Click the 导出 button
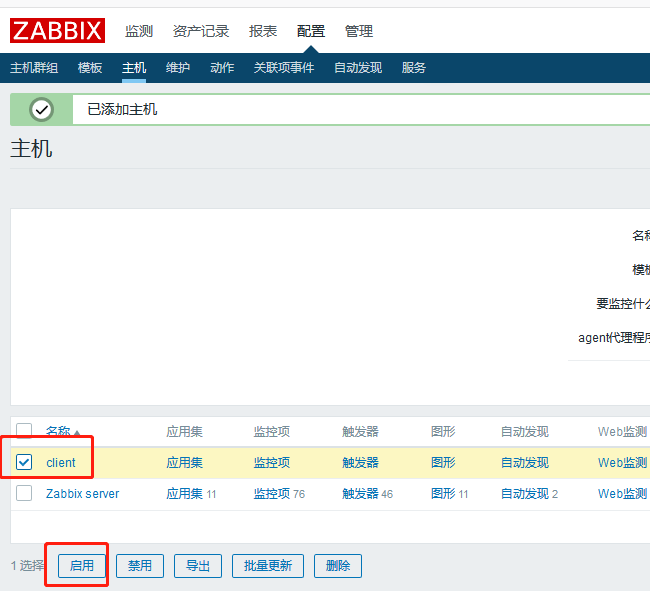The image size is (650, 591). 198,566
